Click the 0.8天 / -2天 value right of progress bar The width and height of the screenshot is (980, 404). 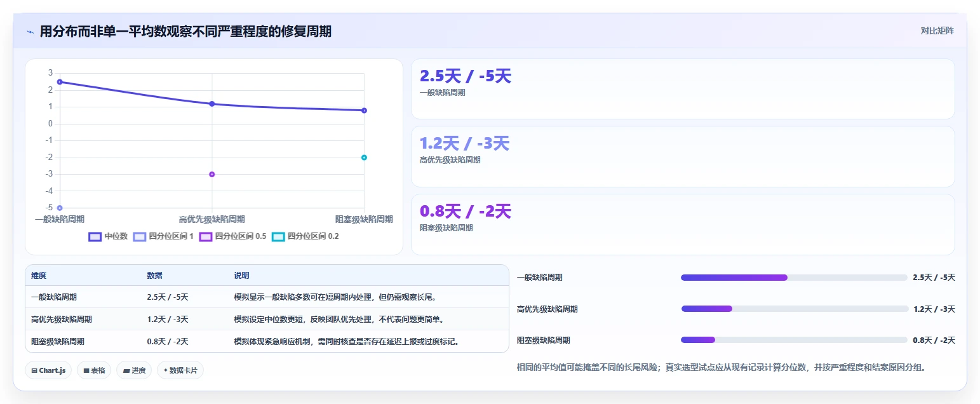click(x=934, y=340)
